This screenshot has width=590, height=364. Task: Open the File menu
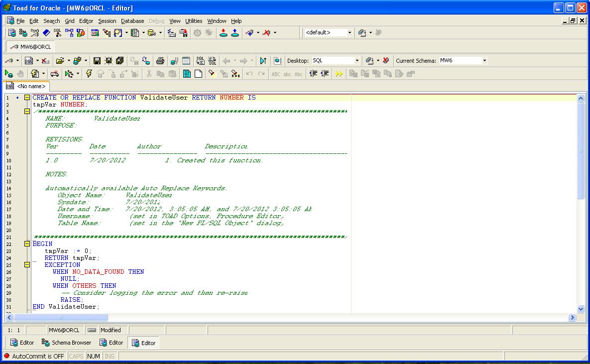coord(20,21)
